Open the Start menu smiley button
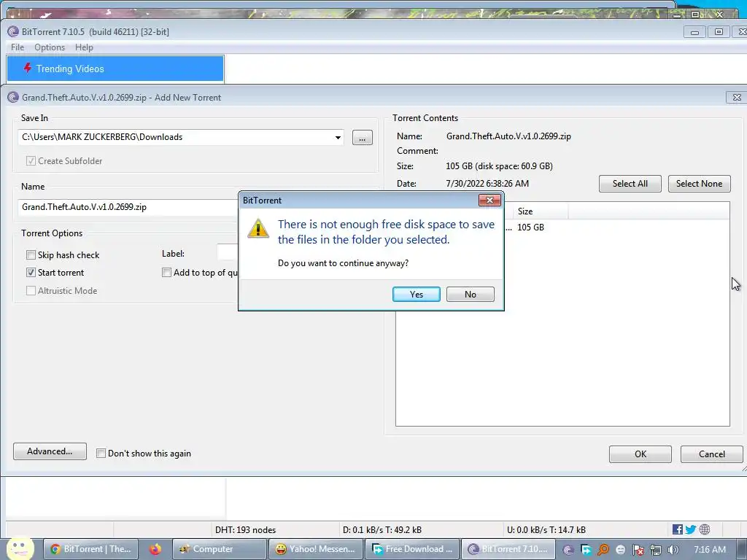Viewport: 747px width, 560px height. click(x=20, y=548)
